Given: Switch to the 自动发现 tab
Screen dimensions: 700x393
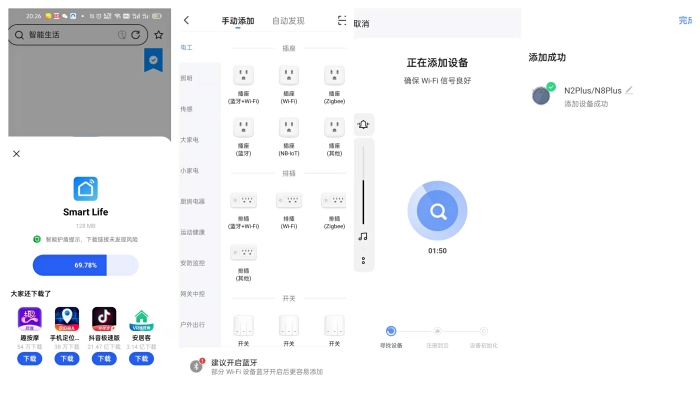Looking at the screenshot, I should pos(288,21).
